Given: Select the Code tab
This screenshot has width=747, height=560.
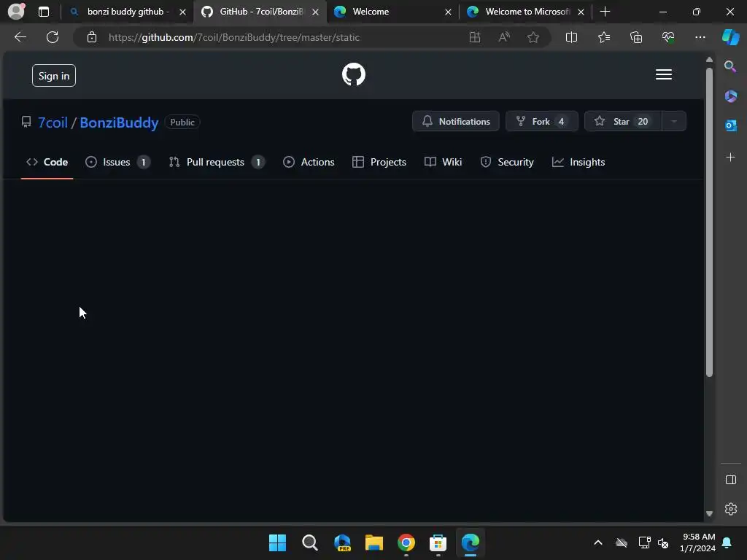Looking at the screenshot, I should coord(47,163).
